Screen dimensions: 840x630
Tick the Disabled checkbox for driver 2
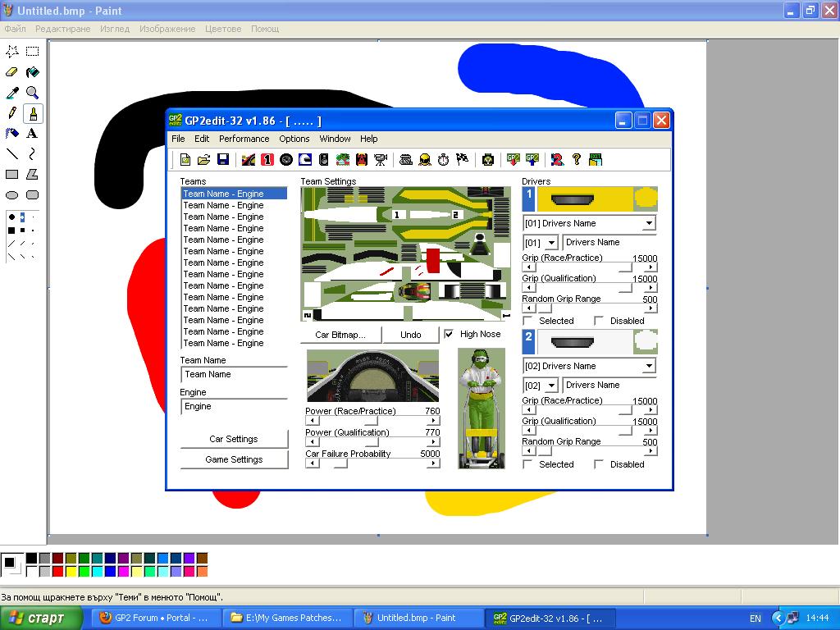click(x=599, y=464)
